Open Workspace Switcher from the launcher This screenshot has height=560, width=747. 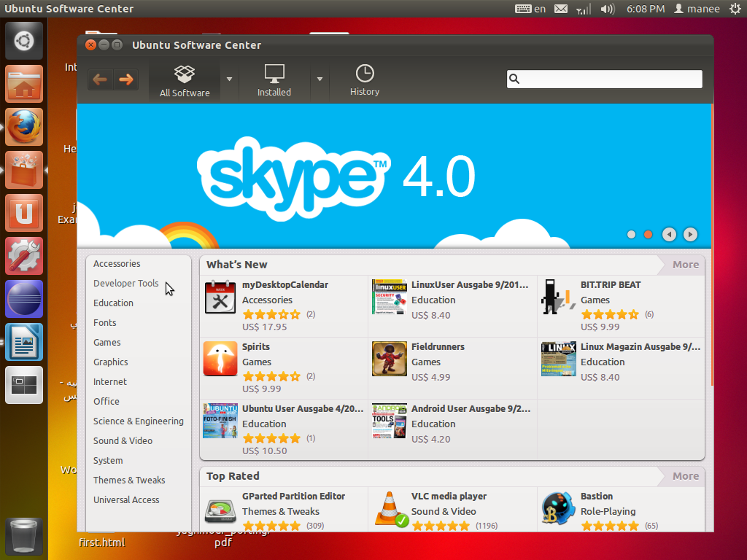pyautogui.click(x=24, y=385)
